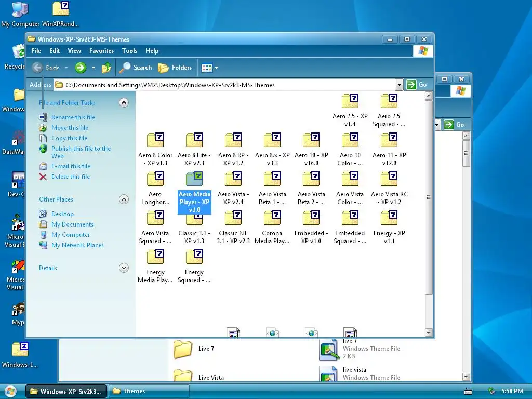Image resolution: width=532 pixels, height=399 pixels.
Task: Open My Network Places link
Action: [77, 245]
